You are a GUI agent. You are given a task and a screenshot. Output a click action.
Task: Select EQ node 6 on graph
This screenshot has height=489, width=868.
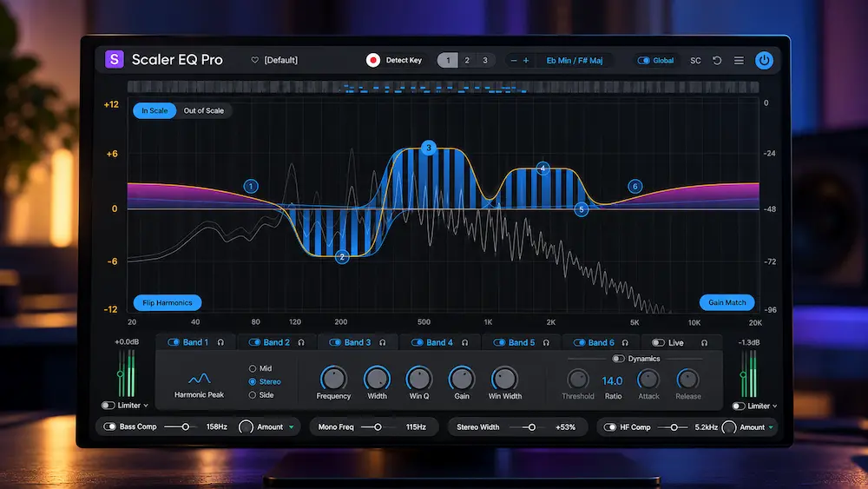pos(635,186)
